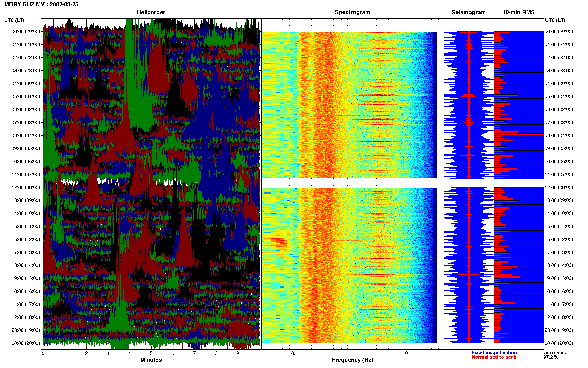Click left time label 15:00 (11:00)
The width and height of the screenshot is (588, 368).
pyautogui.click(x=26, y=226)
